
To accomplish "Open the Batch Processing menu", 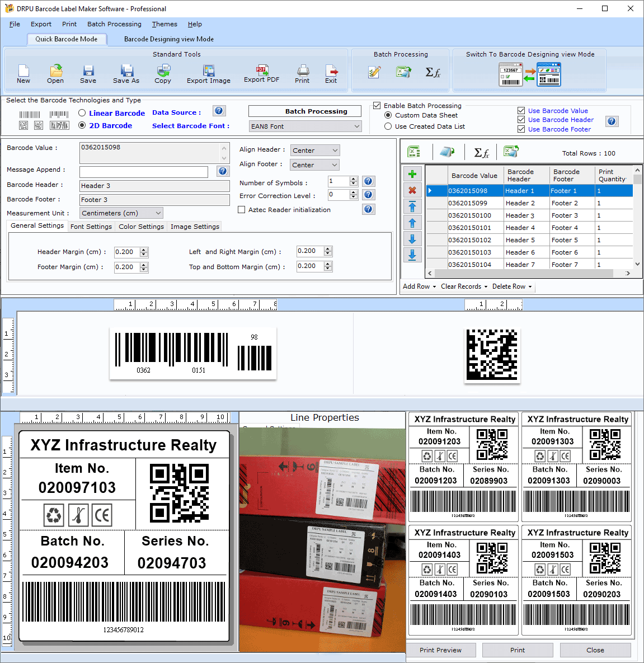I will 114,24.
